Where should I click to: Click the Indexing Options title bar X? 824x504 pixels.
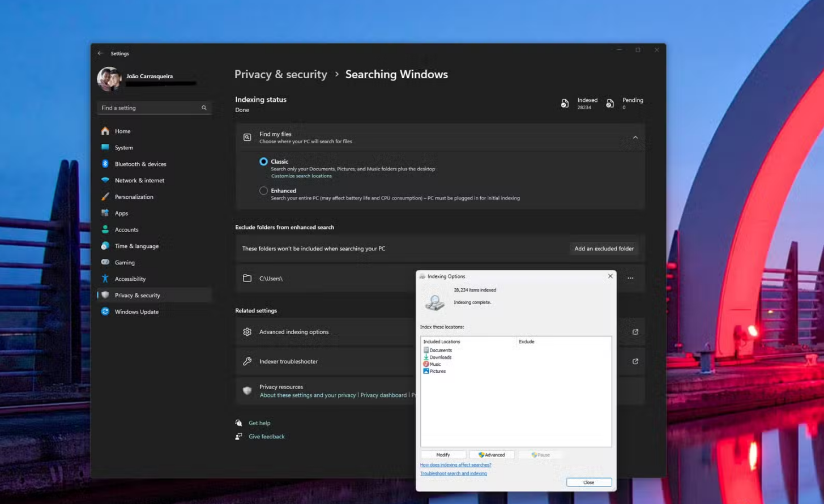click(610, 276)
